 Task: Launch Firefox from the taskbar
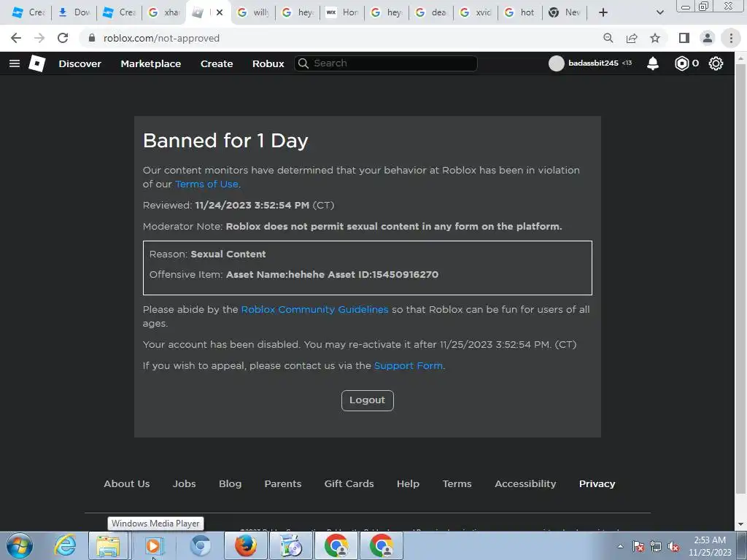coord(245,545)
